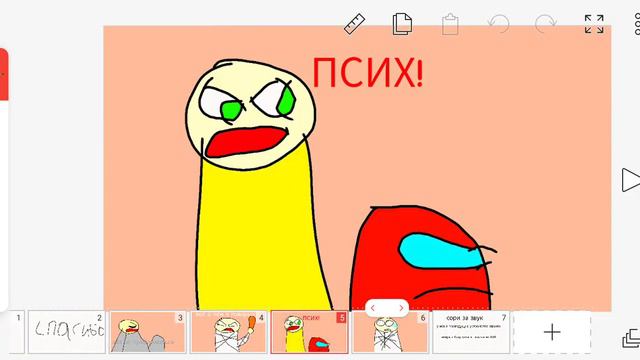
Task: Select frame 7 thumbnail
Action: point(471,332)
